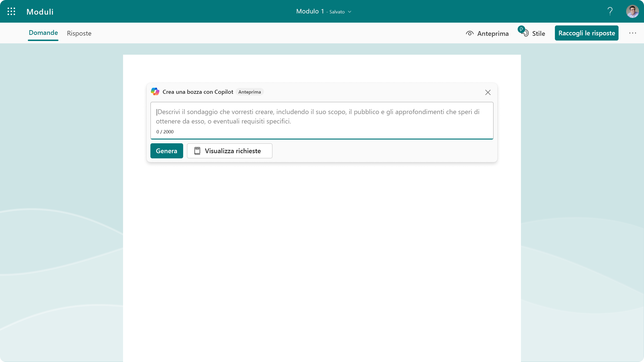Screen dimensions: 644x362
Task: Click the Visualizza richieste clipboard icon
Action: click(197, 151)
